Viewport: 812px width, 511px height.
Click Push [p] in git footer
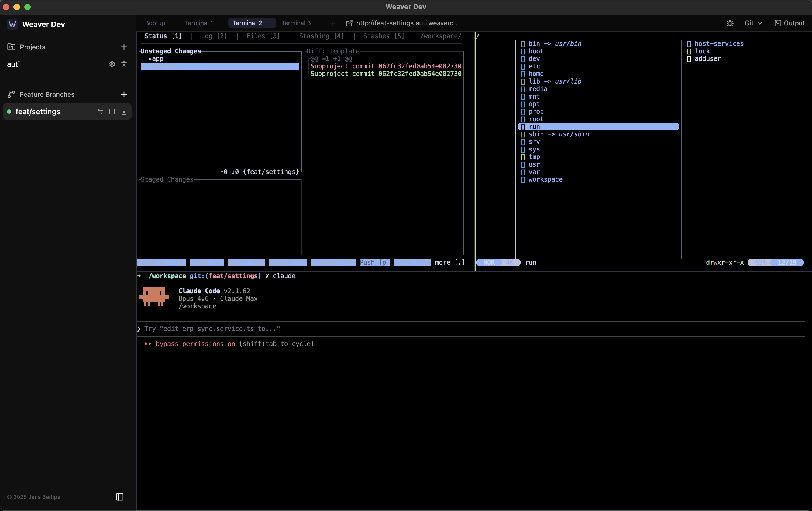374,262
